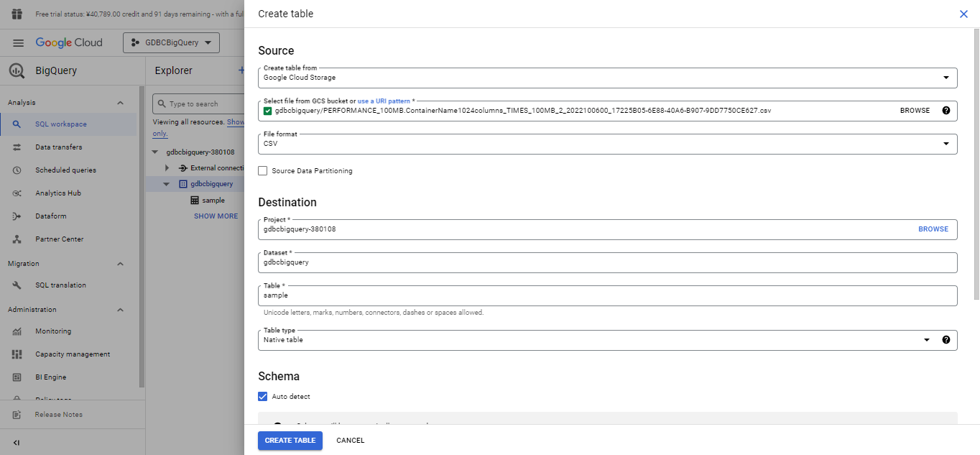Click the Dataset input field
This screenshot has height=455, width=980.
tap(607, 263)
